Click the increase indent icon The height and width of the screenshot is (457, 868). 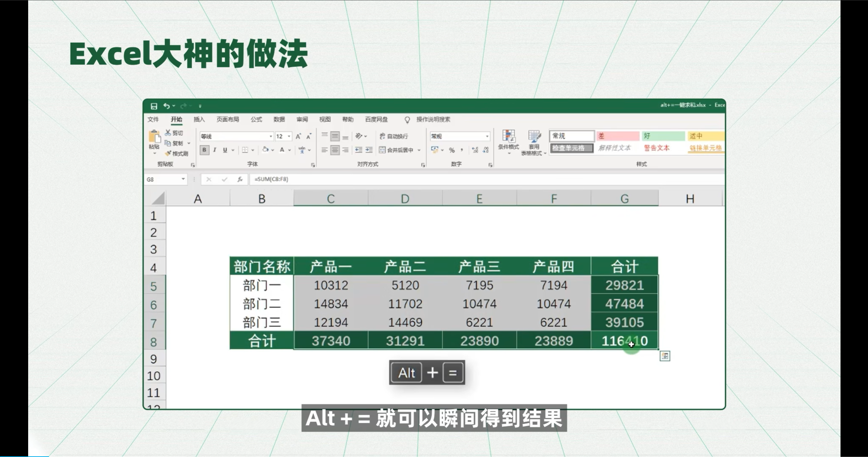(369, 150)
